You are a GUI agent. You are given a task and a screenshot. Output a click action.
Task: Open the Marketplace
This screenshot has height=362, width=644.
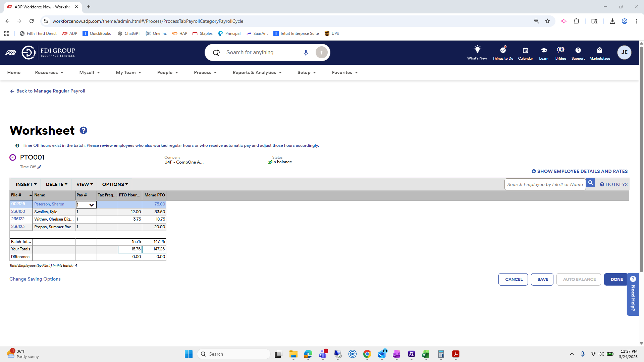click(600, 53)
